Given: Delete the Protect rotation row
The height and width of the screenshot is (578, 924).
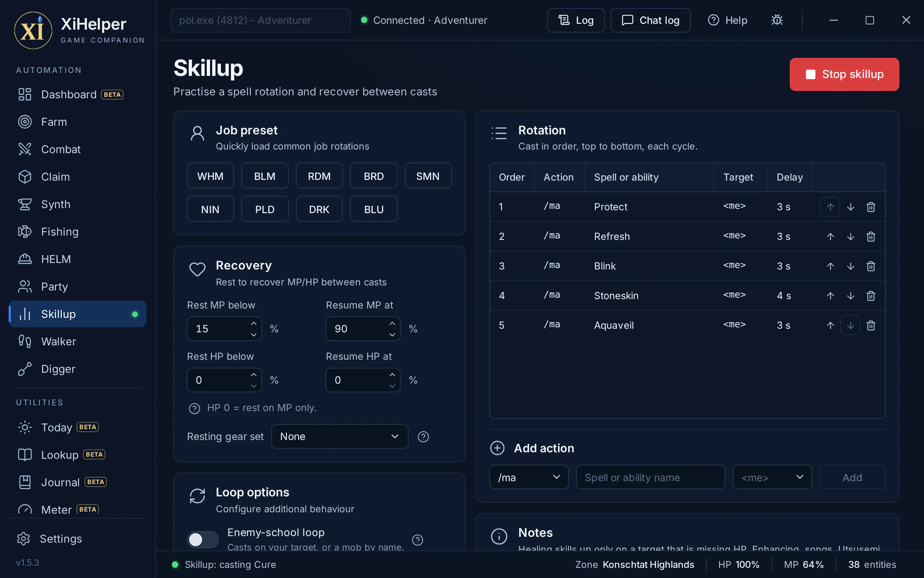Looking at the screenshot, I should 871,207.
